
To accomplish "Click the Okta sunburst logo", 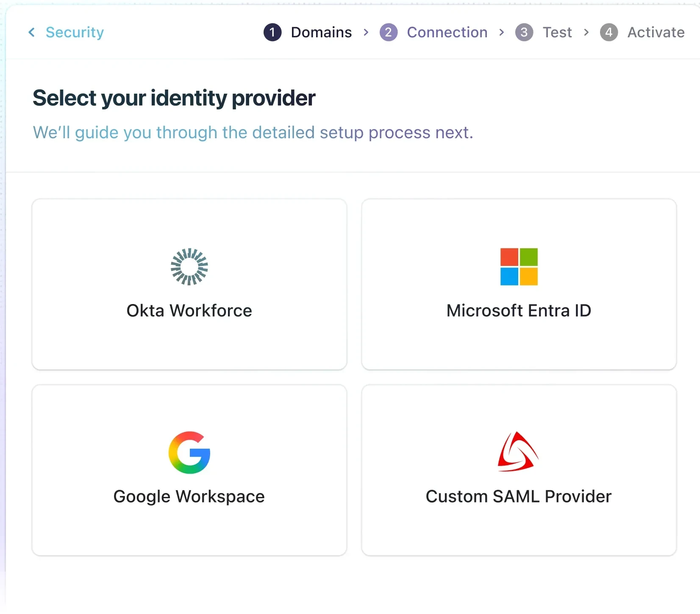I will point(189,267).
